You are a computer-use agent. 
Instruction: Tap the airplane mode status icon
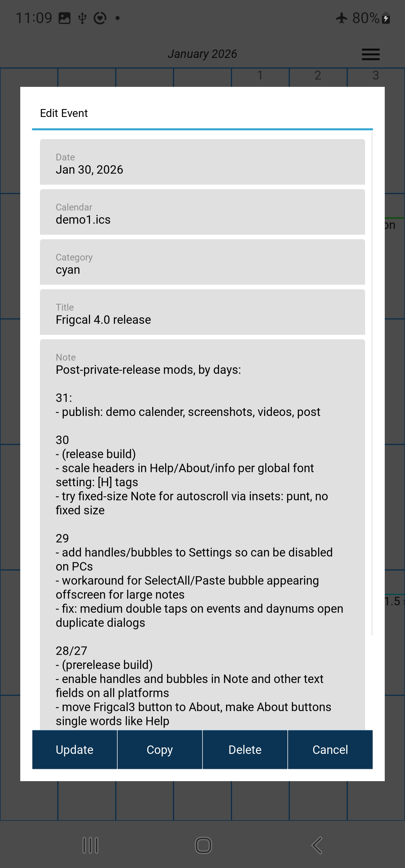pos(342,18)
